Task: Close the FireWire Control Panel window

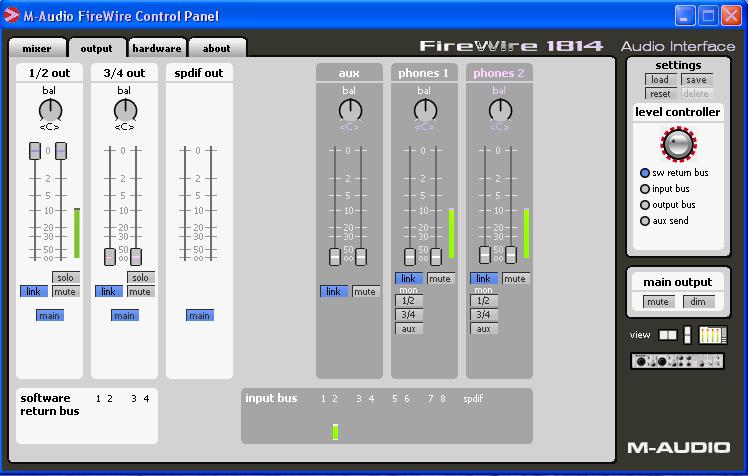Action: click(x=731, y=16)
